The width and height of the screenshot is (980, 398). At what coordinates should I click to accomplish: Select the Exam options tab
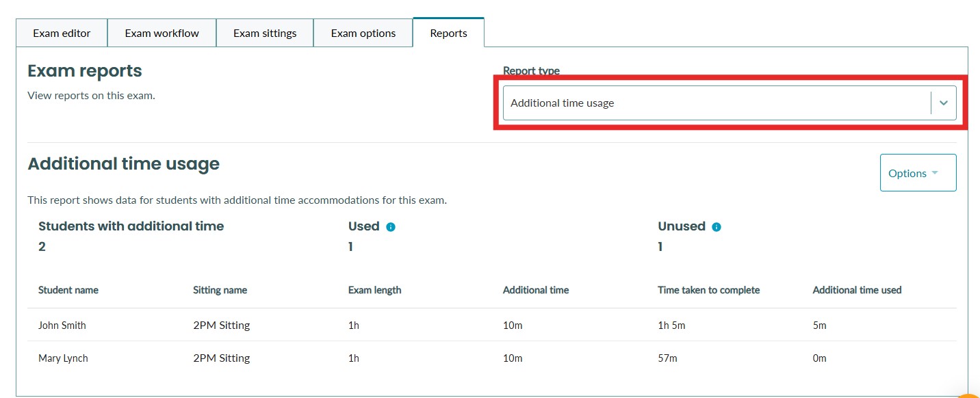pos(363,33)
